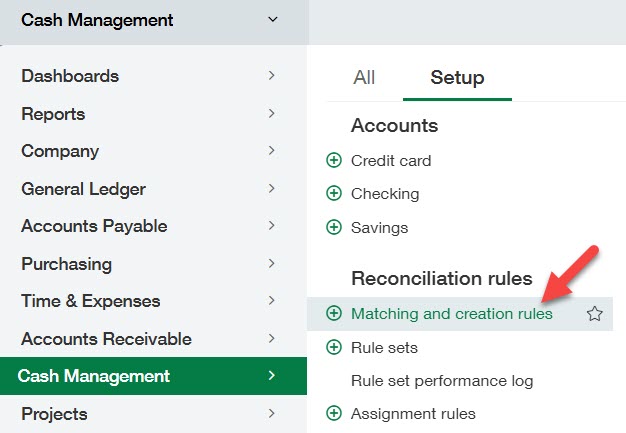Choose Accounts Receivable in navigation
This screenshot has height=433, width=626.
pos(106,339)
